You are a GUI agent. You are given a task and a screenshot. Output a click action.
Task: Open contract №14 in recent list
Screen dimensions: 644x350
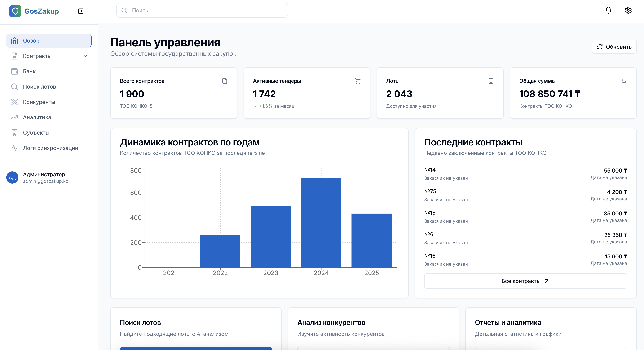tap(430, 170)
